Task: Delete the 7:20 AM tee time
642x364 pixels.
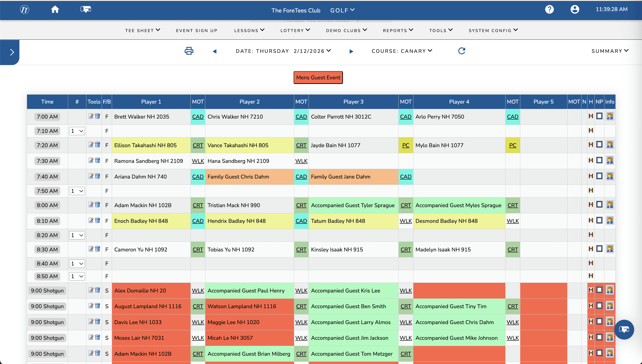Action: tap(98, 144)
